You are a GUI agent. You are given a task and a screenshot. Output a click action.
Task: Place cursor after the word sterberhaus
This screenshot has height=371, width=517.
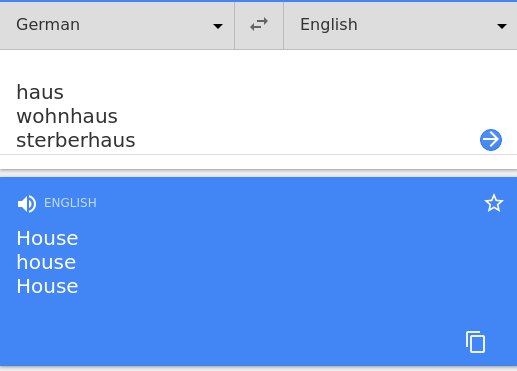pyautogui.click(x=136, y=140)
